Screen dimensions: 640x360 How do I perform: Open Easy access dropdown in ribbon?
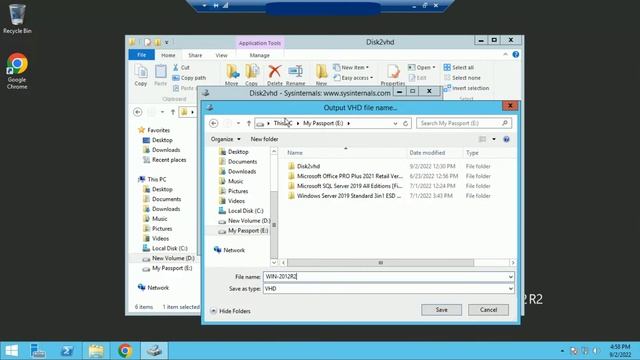[353, 78]
